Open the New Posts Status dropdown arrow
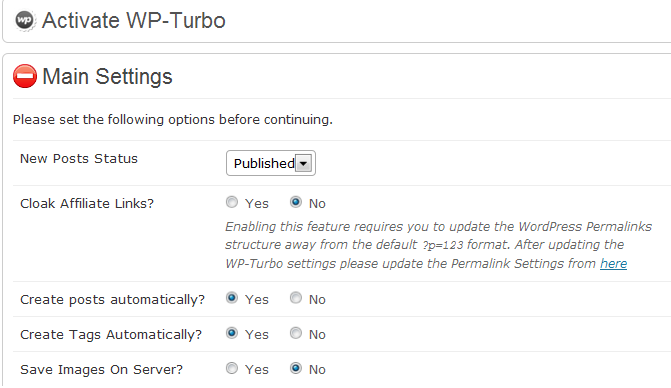671x388 pixels. [x=303, y=163]
